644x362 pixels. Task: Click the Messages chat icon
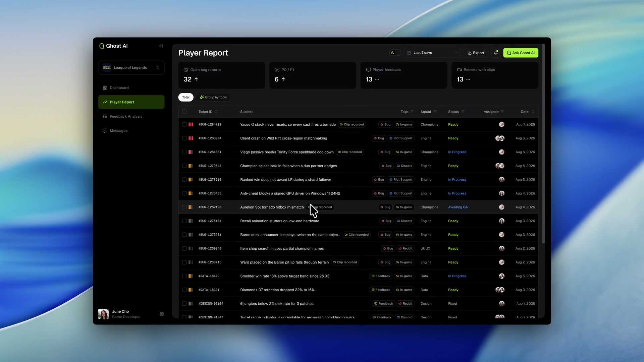105,131
